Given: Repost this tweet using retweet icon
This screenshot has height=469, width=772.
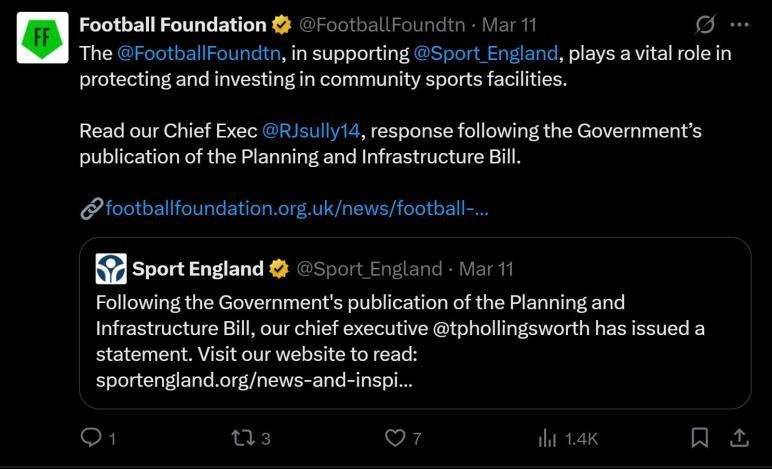Looking at the screenshot, I should (244, 437).
